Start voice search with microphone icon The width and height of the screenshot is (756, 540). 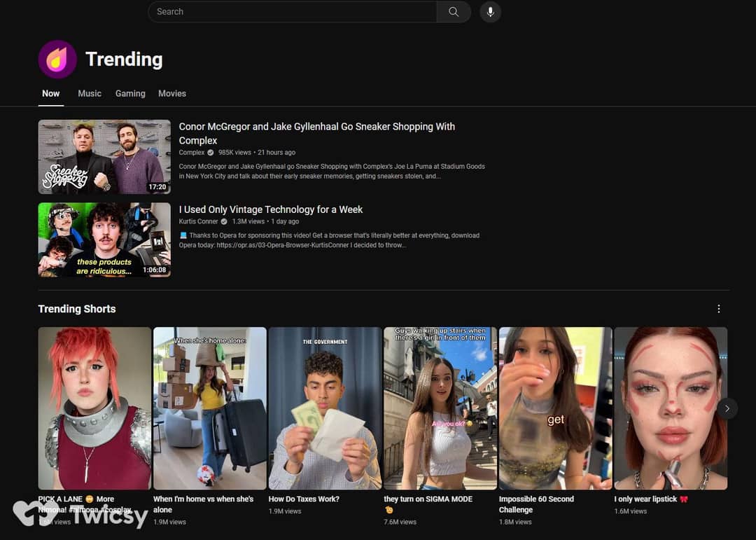point(490,12)
